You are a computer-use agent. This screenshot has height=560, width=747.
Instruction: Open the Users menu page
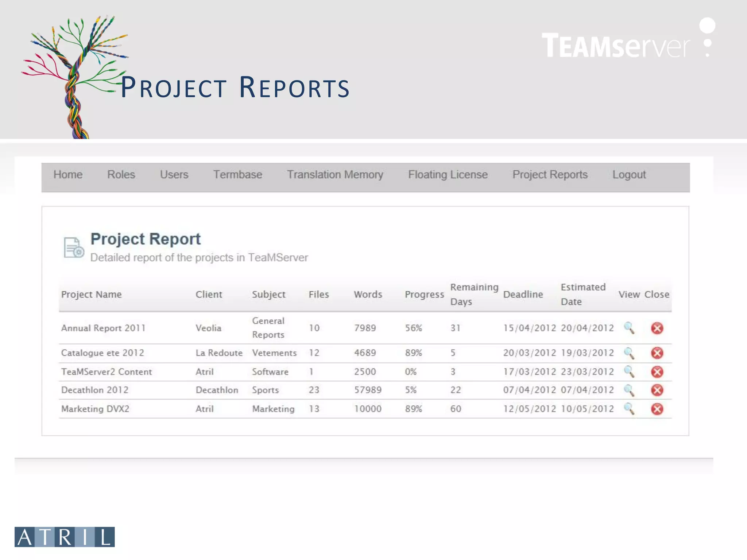[x=174, y=175]
